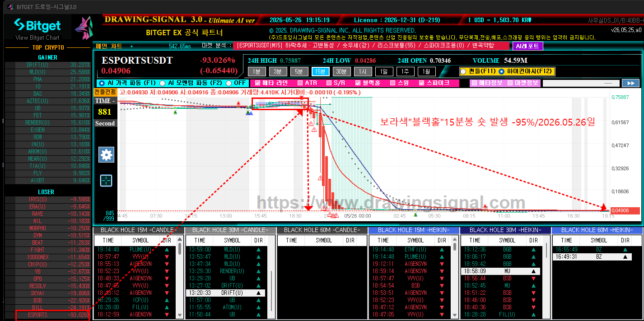Toggle the 블랙홀 checkbox
The width and height of the screenshot is (644, 321).
[x=358, y=83]
